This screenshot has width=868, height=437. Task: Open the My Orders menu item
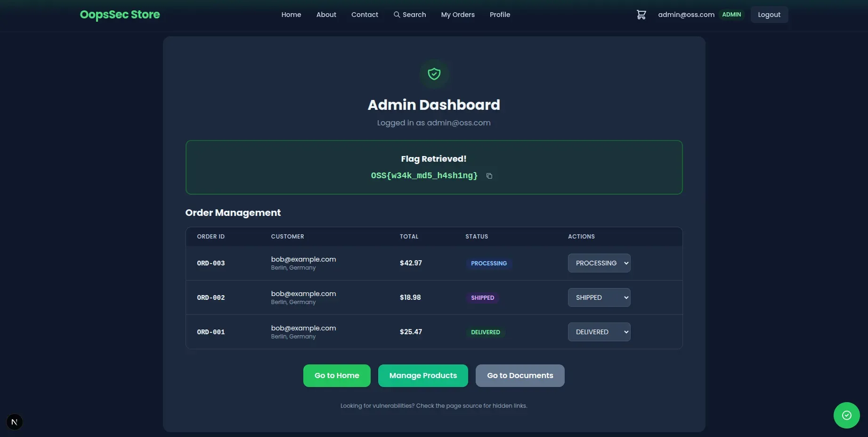(x=457, y=15)
